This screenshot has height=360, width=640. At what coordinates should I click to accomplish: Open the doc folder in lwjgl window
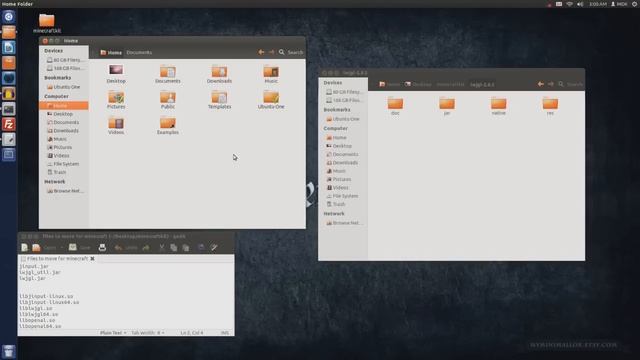(x=395, y=106)
